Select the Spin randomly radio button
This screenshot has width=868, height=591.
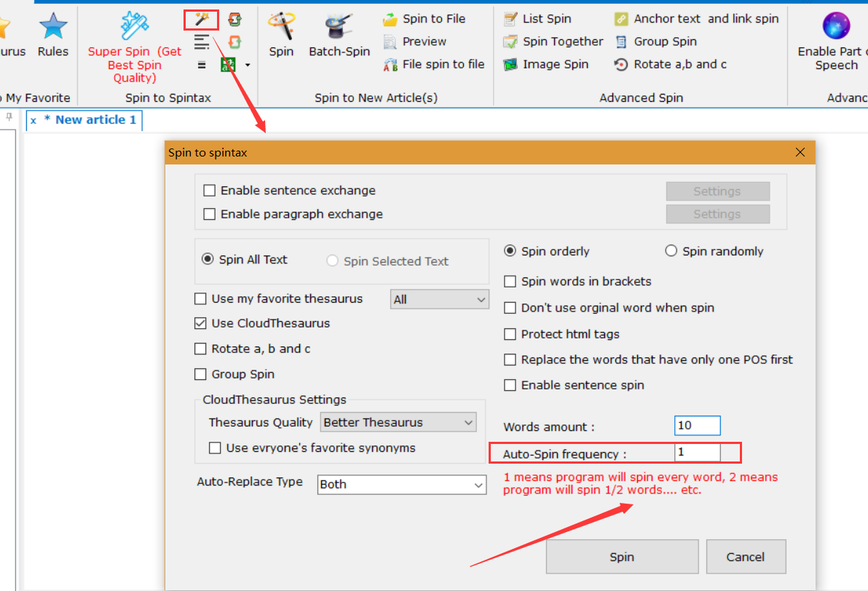pyautogui.click(x=671, y=251)
